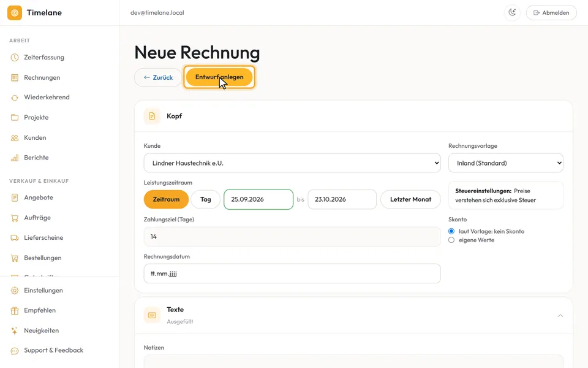
Task: Click the Einstellungen gear icon
Action: pos(15,291)
